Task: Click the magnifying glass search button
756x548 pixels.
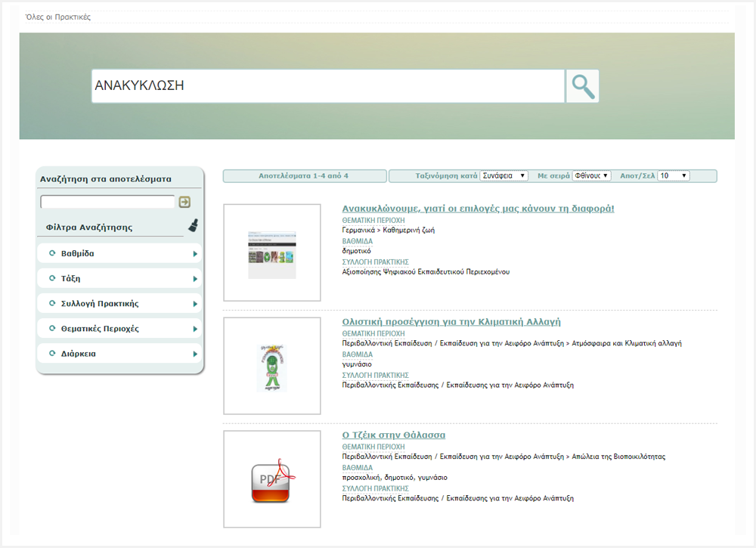Action: (x=581, y=85)
